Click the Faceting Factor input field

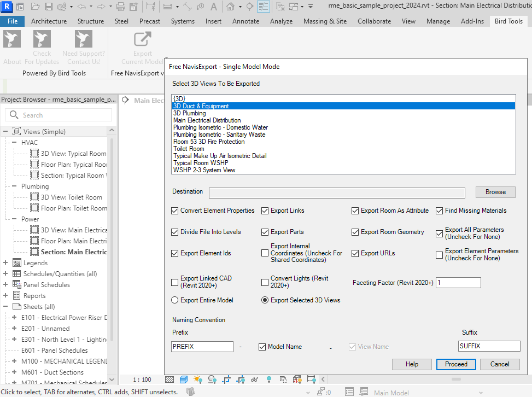(x=458, y=283)
